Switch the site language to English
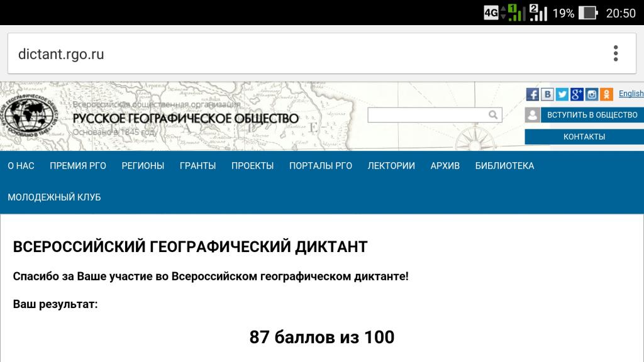This screenshot has width=644, height=362. (631, 94)
